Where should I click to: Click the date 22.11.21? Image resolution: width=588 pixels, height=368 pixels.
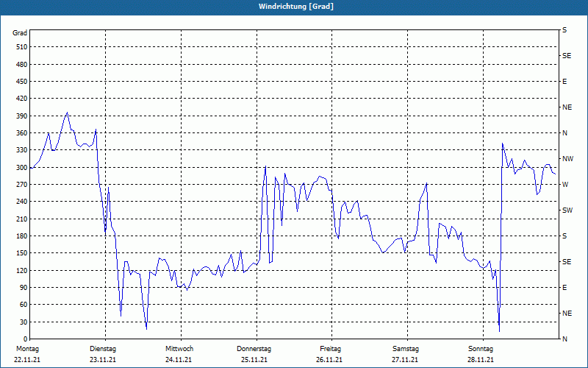tap(27, 360)
